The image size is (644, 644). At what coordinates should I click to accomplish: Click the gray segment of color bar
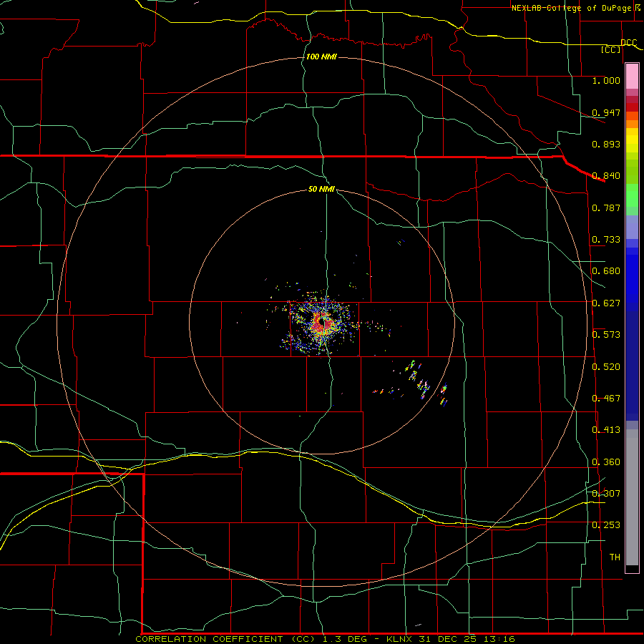pyautogui.click(x=632, y=497)
